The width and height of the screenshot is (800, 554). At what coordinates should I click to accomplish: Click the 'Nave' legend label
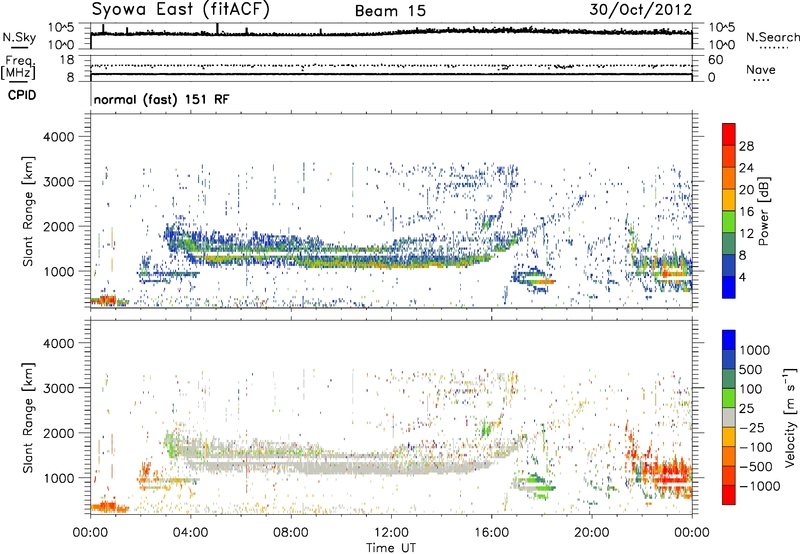(761, 69)
